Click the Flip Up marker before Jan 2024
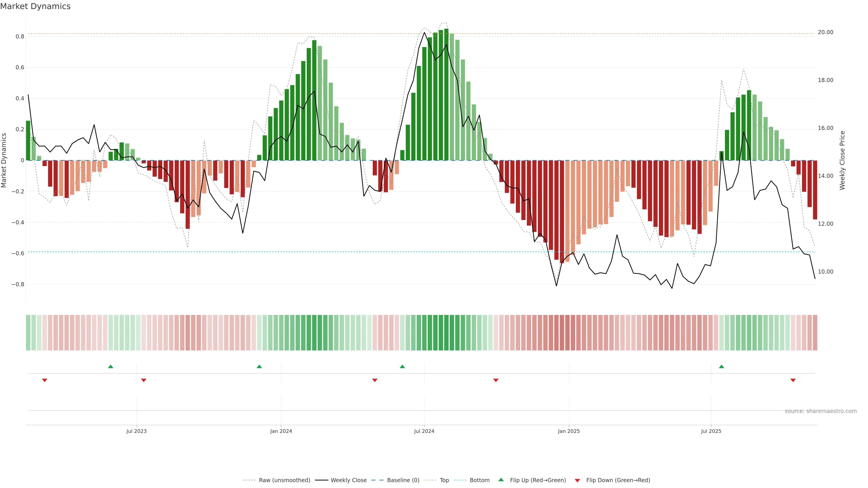 (259, 366)
